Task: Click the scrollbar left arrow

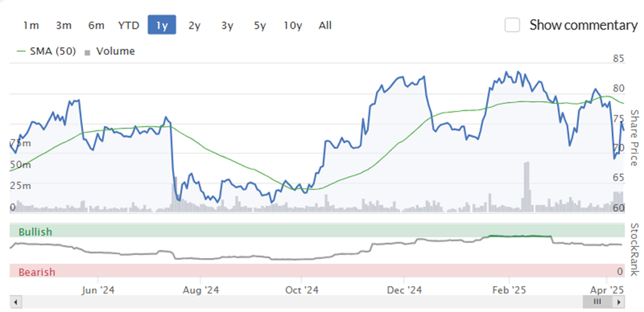Action: pyautogui.click(x=16, y=302)
